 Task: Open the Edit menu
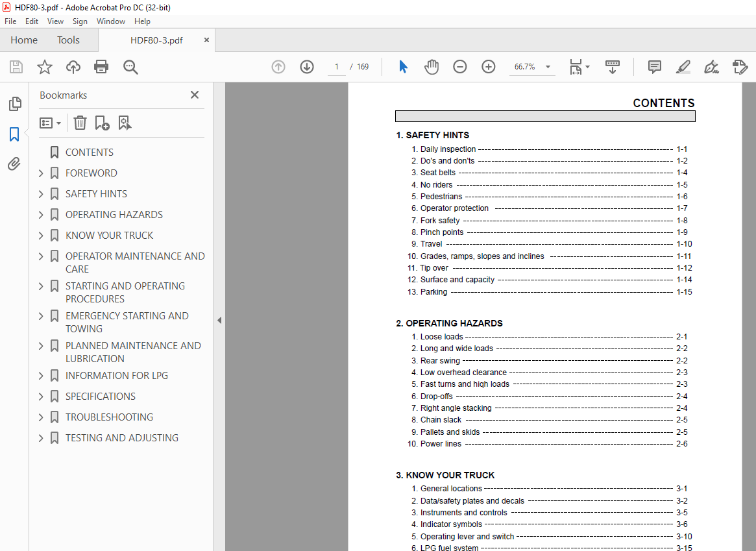(32, 21)
